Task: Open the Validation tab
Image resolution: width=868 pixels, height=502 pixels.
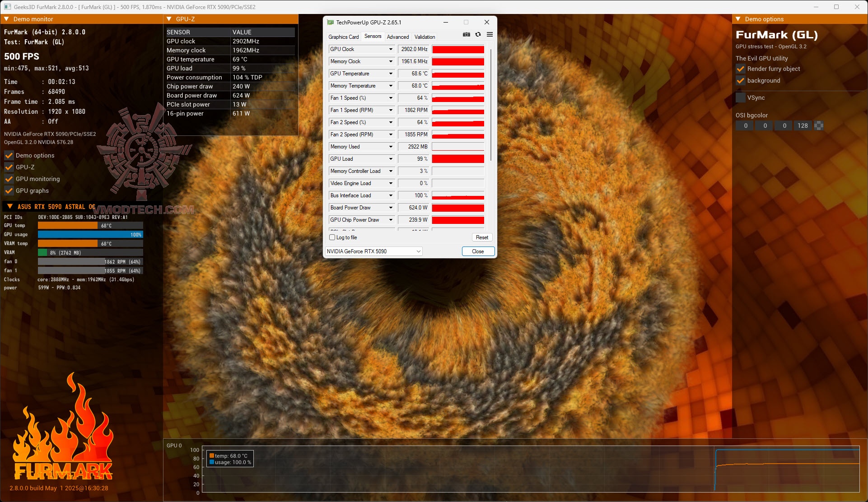Action: (x=425, y=37)
